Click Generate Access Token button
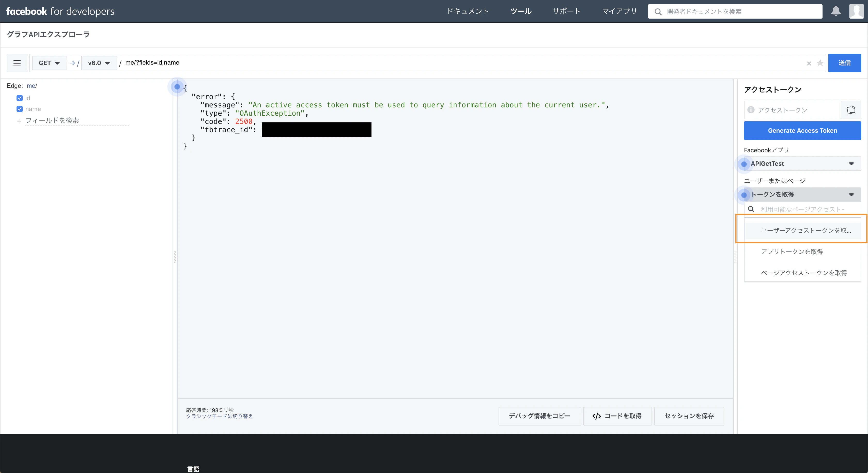Image resolution: width=868 pixels, height=473 pixels. 802,131
